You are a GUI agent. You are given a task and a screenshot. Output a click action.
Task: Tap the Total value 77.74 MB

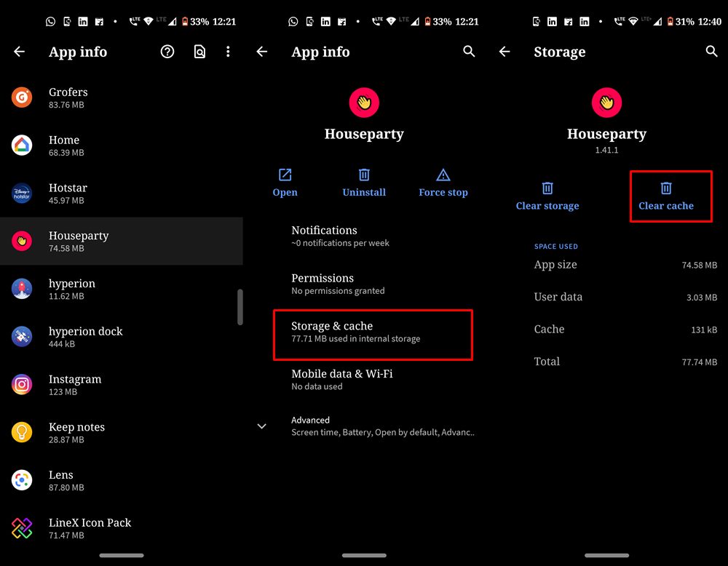click(x=699, y=362)
